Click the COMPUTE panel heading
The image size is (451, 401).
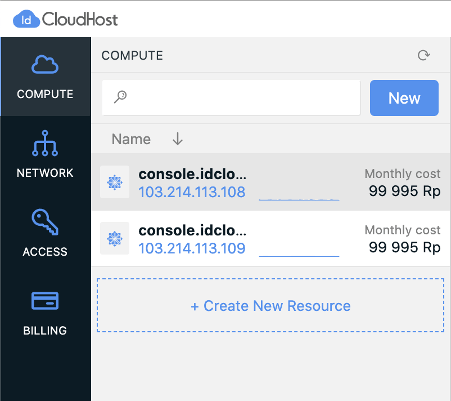132,56
